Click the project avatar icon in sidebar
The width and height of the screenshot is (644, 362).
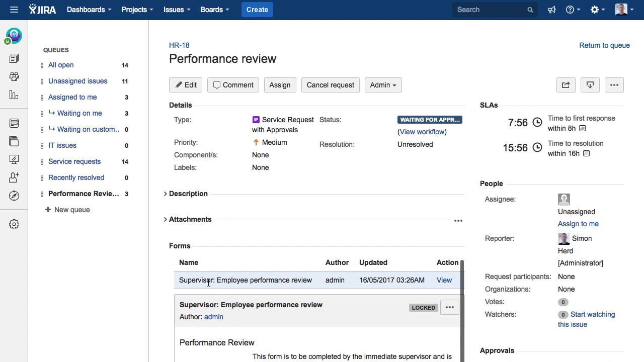click(x=14, y=36)
